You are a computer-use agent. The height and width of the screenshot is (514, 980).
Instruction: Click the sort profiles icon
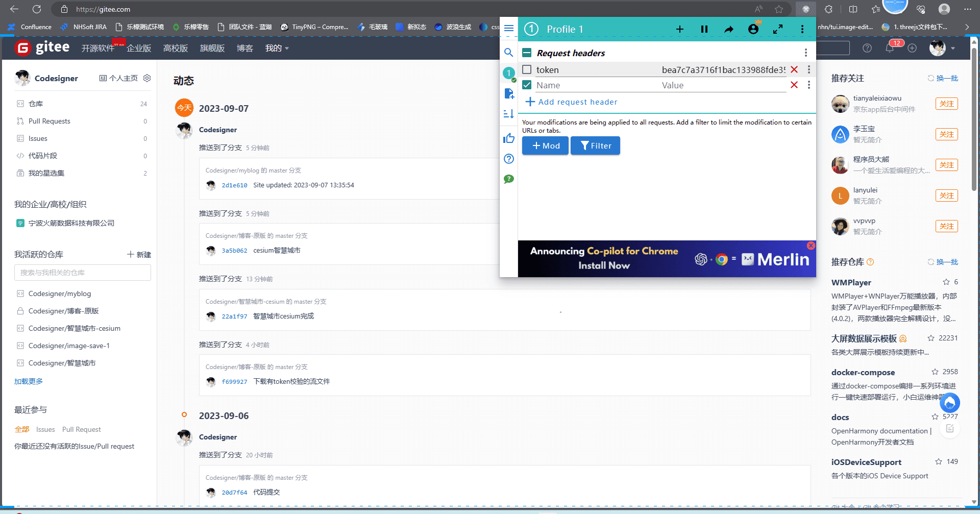coord(508,114)
